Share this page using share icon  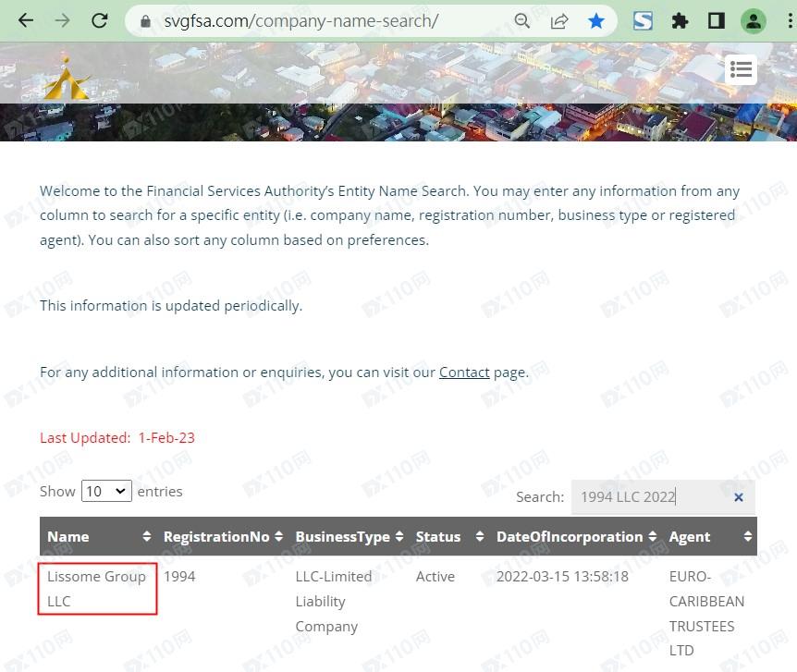coord(559,21)
